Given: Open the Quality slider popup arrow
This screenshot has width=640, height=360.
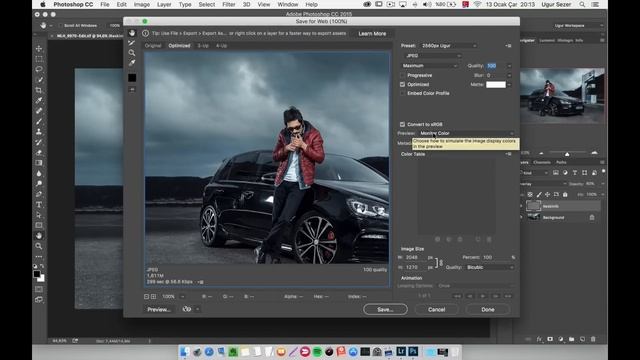Looking at the screenshot, I should click(509, 66).
